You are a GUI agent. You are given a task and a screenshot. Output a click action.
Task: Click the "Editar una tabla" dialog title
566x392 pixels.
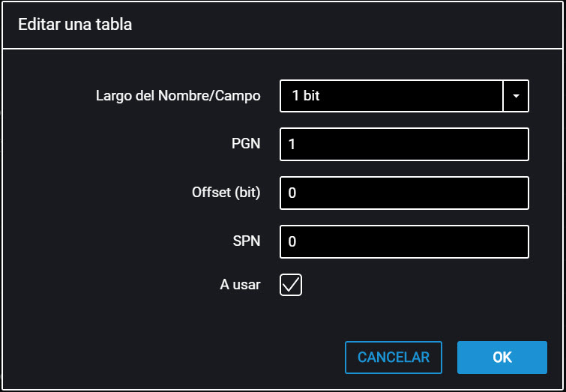click(x=75, y=25)
